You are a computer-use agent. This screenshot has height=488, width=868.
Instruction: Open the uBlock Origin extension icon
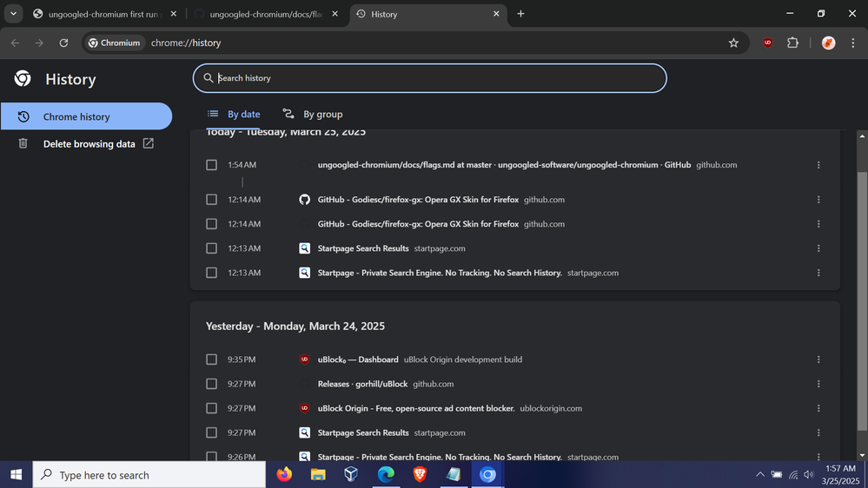click(768, 43)
